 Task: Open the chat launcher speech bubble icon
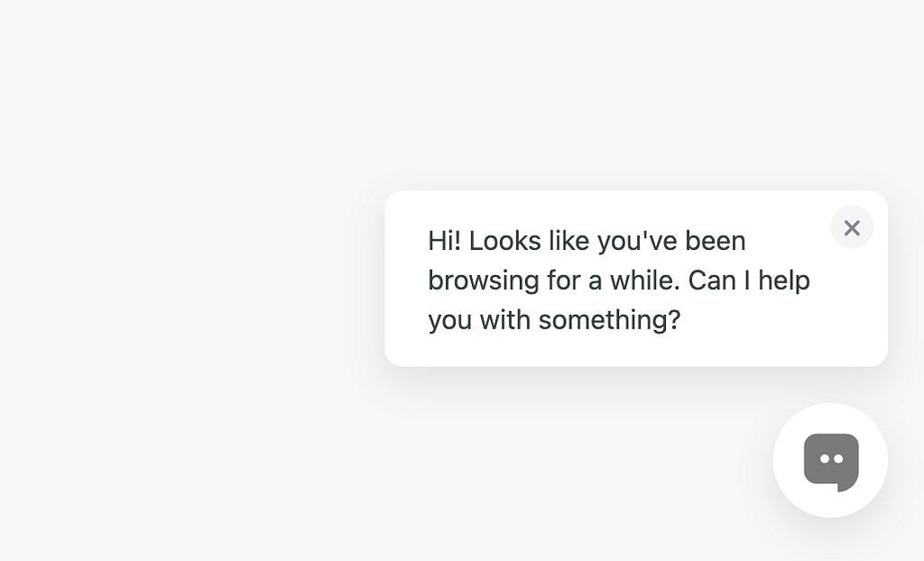[x=831, y=462]
